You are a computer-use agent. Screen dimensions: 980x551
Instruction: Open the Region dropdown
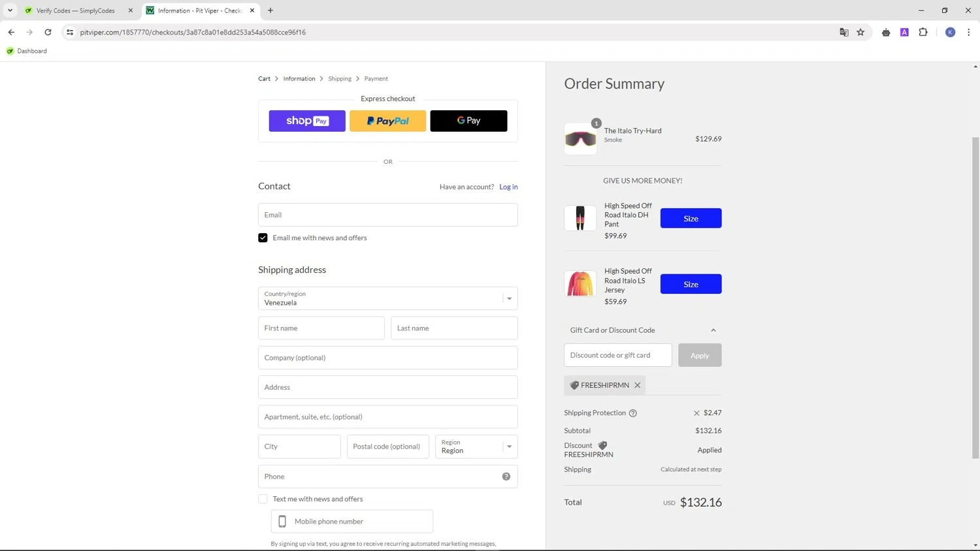[x=477, y=447]
